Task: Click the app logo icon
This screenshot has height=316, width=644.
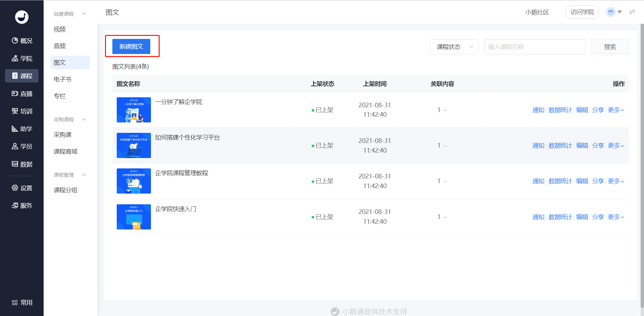Action: click(22, 17)
